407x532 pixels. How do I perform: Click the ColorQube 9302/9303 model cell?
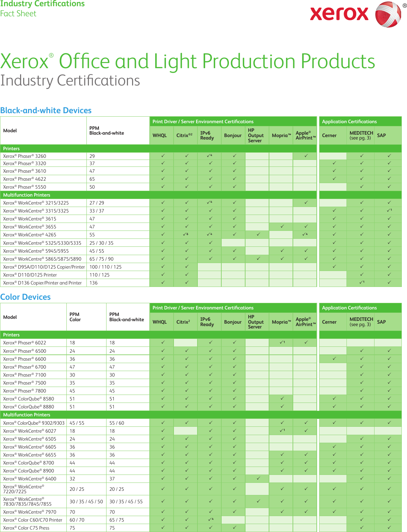(x=34, y=423)
